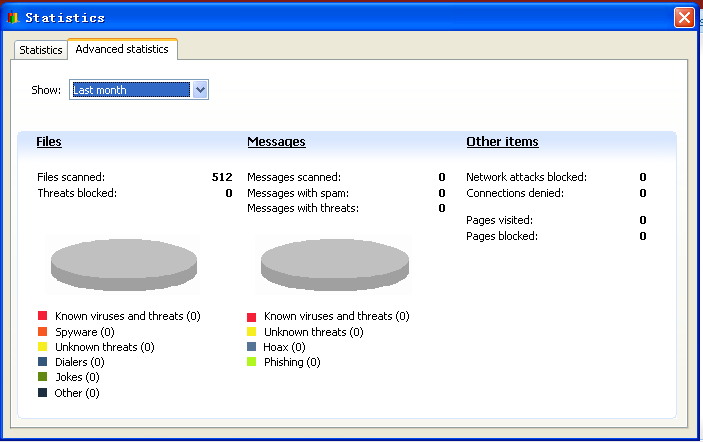Click the orange Spyware legend swatch
703x442 pixels.
point(43,331)
